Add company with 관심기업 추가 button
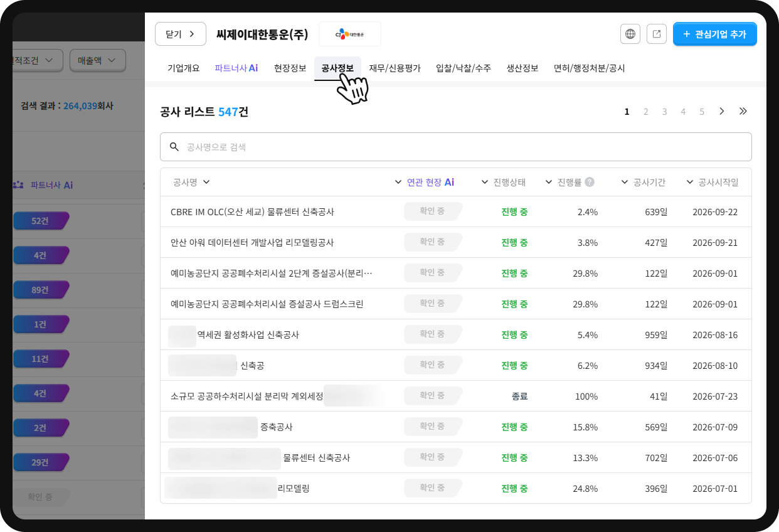 pyautogui.click(x=715, y=34)
